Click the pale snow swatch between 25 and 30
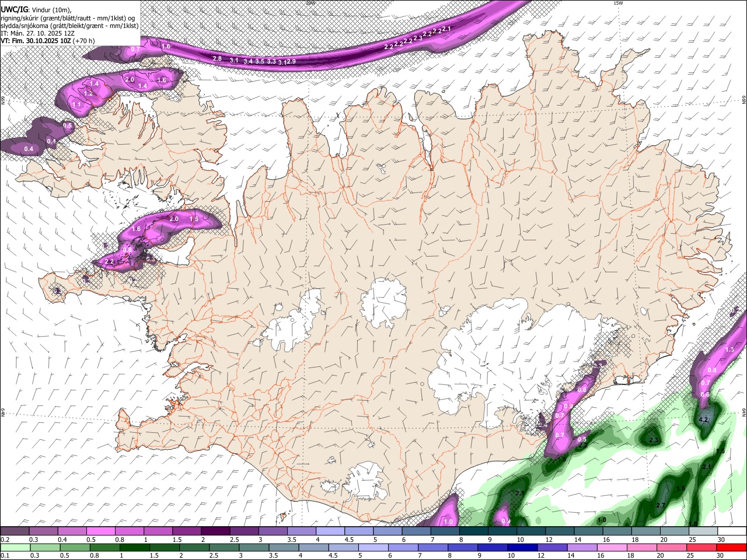Image resolution: width=747 pixels, height=560 pixels. [702, 531]
